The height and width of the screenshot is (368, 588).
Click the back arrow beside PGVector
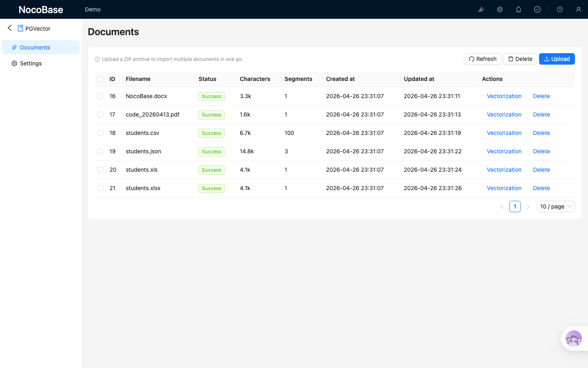coord(10,28)
